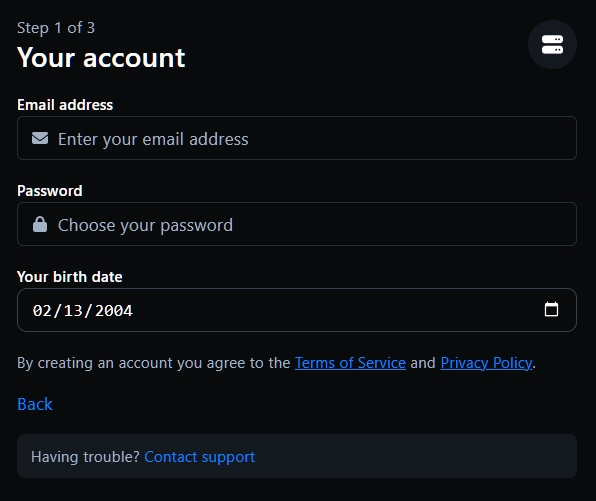Select the year segment '2004' in birth date
Viewport: 596px width, 501px height.
tap(114, 311)
